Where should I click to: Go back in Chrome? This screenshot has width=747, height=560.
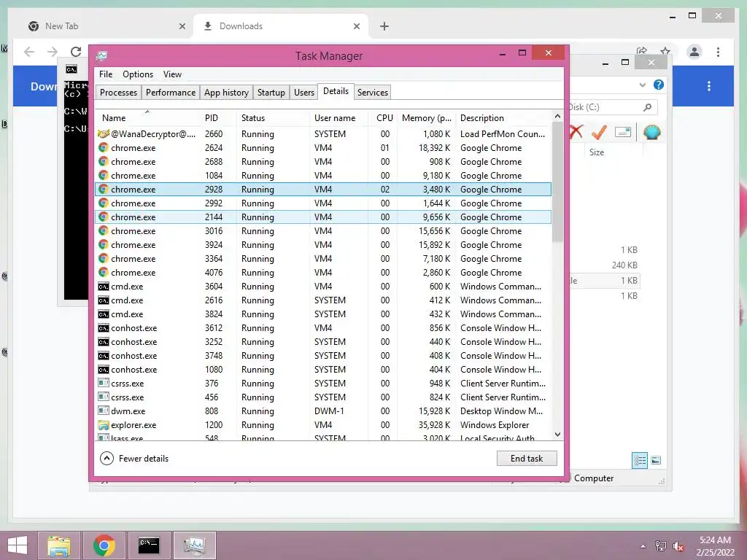pyautogui.click(x=29, y=52)
